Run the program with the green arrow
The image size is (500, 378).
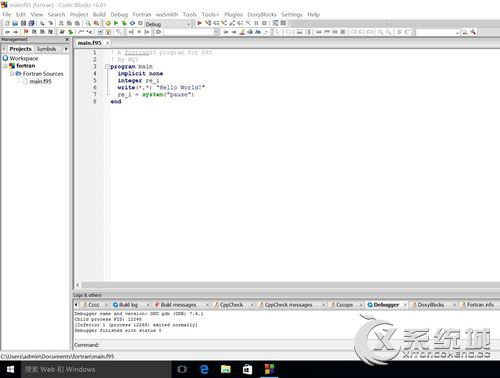click(x=116, y=23)
